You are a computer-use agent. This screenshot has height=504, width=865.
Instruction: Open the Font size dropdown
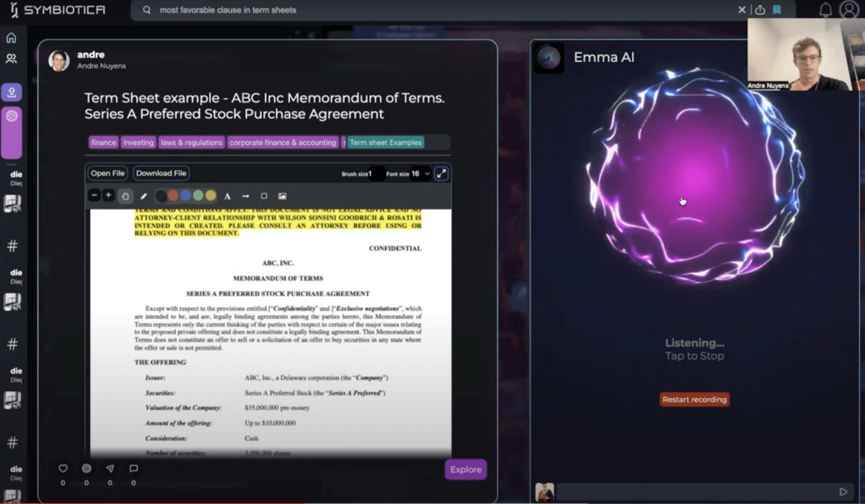point(420,174)
